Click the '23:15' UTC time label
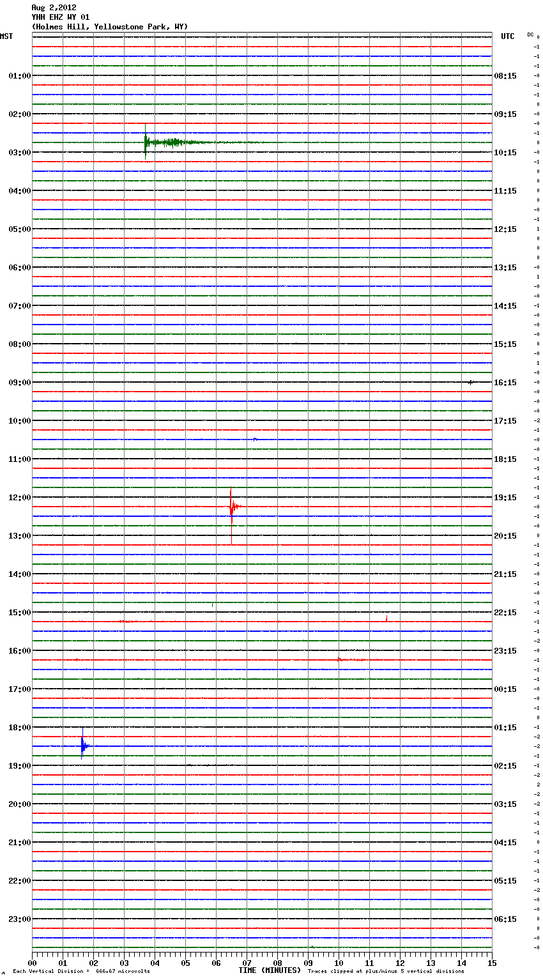The height and width of the screenshot is (980, 543). click(x=505, y=651)
